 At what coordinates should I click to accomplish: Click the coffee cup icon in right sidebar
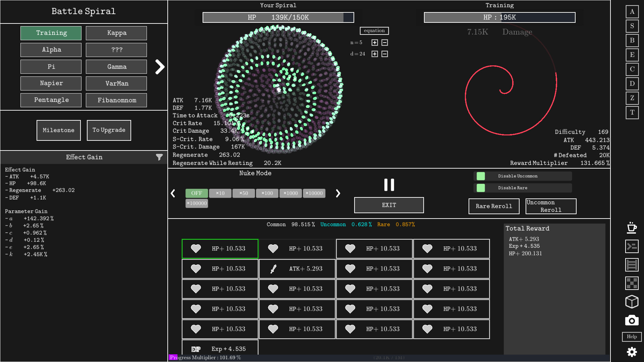pos(632,228)
